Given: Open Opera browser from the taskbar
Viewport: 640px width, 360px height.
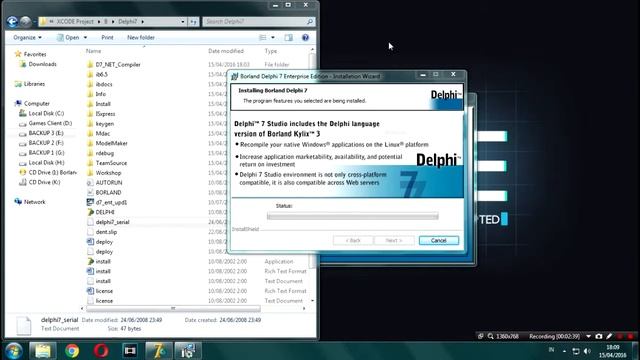Looking at the screenshot, I should tap(101, 351).
